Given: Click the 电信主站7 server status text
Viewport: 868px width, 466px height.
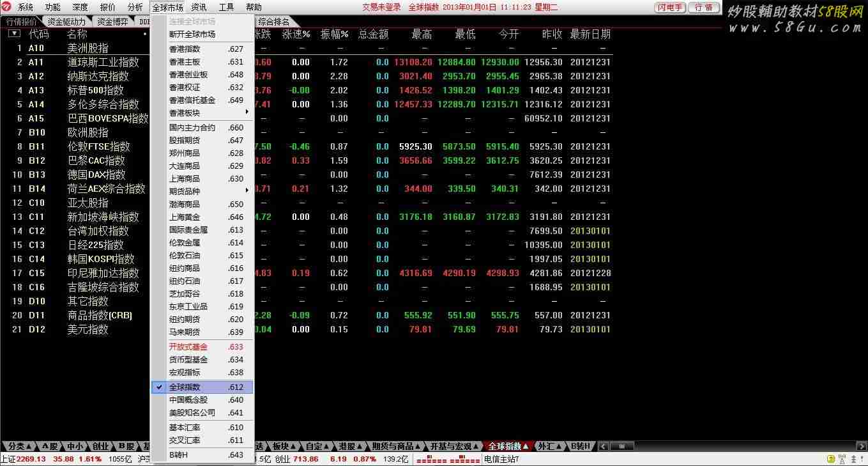Looking at the screenshot, I should pos(502,459).
